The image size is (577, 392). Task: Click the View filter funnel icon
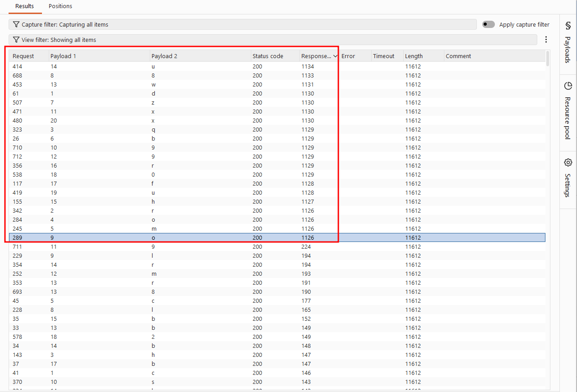coord(16,40)
